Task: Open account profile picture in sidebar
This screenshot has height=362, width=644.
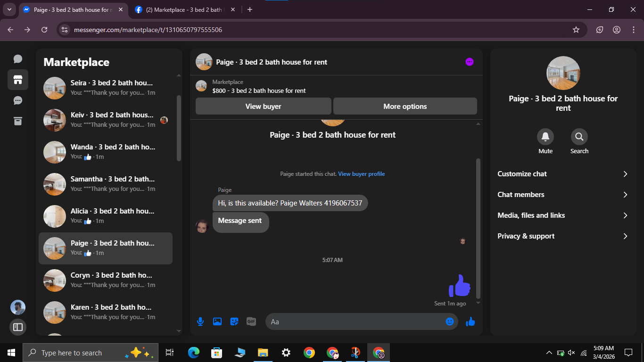Action: click(18, 307)
